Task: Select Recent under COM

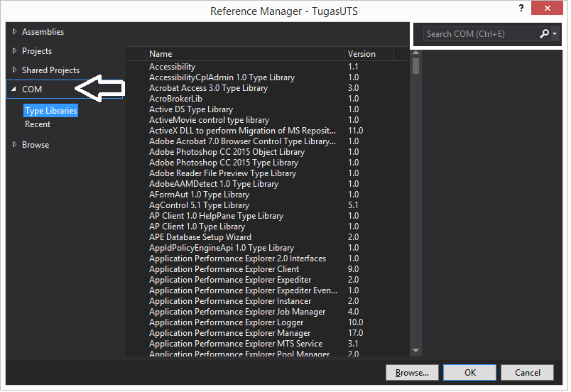Action: 38,124
